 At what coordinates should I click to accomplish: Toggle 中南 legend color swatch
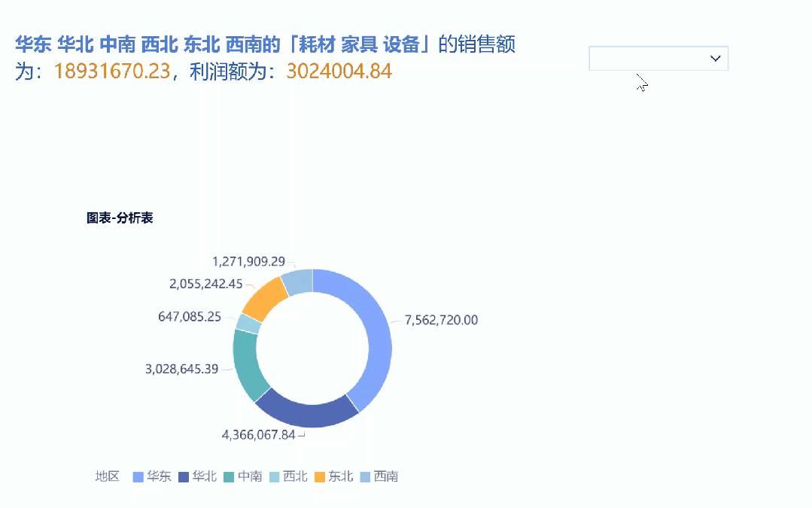pyautogui.click(x=229, y=477)
